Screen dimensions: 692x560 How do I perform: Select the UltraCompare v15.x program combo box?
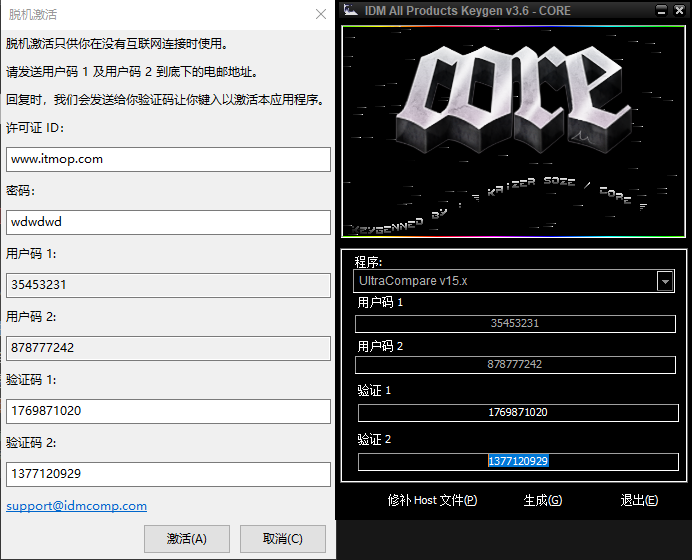[514, 281]
